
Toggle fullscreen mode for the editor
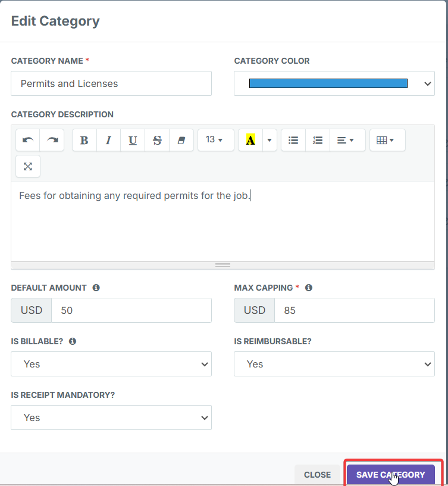[x=28, y=166]
